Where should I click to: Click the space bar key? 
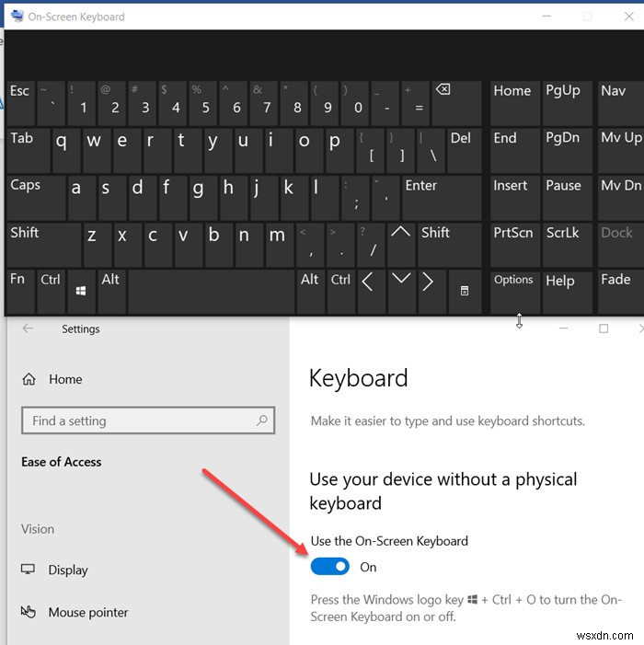click(x=212, y=292)
